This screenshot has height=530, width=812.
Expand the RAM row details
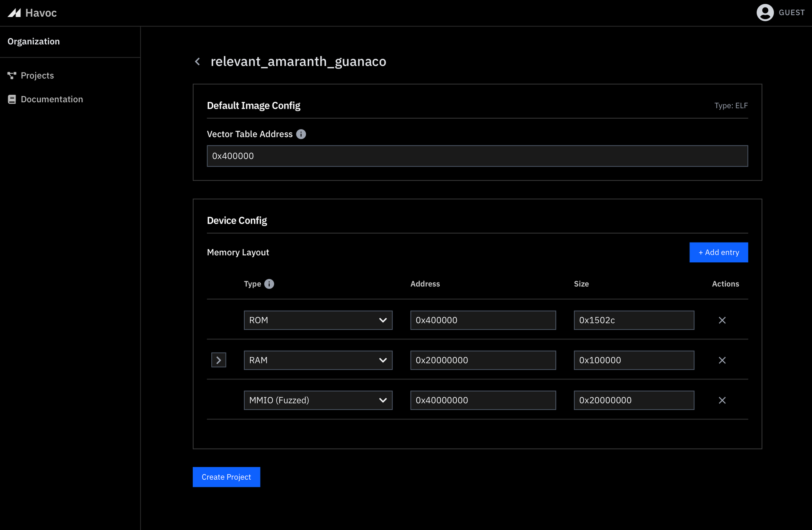(x=218, y=360)
